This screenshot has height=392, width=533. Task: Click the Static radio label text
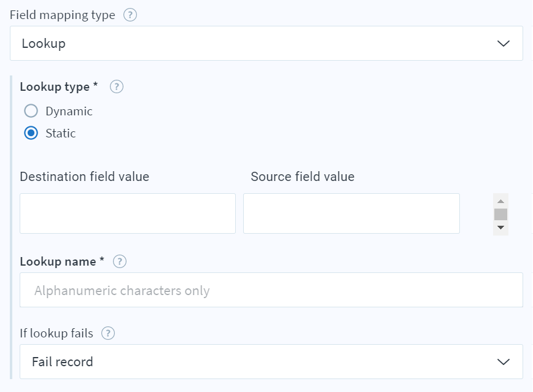click(x=61, y=133)
